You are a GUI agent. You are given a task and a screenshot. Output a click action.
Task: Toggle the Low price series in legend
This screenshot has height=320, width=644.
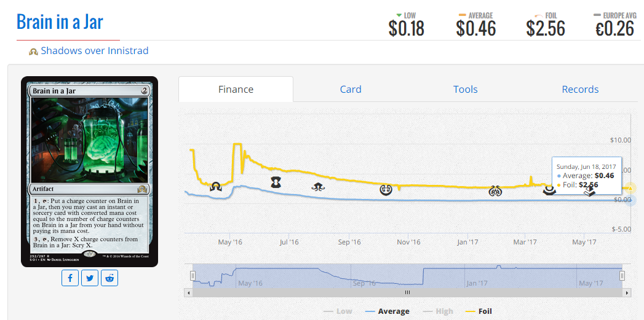[x=339, y=311]
